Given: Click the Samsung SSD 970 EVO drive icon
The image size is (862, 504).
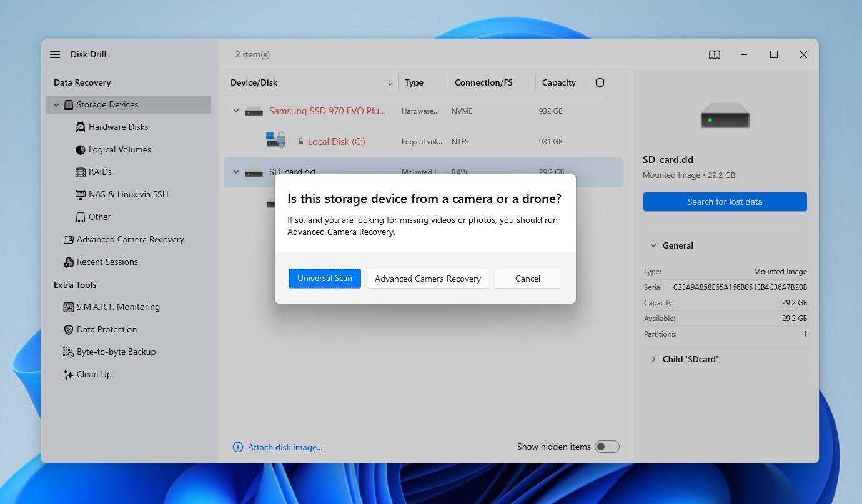Looking at the screenshot, I should click(254, 111).
